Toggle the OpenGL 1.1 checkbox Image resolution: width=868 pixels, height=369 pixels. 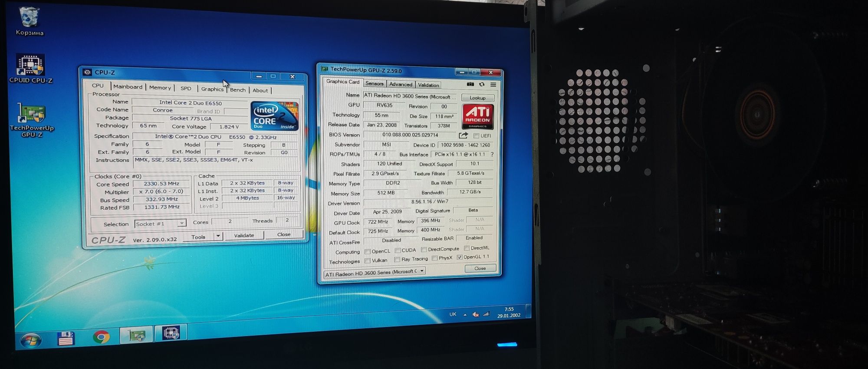tap(460, 257)
